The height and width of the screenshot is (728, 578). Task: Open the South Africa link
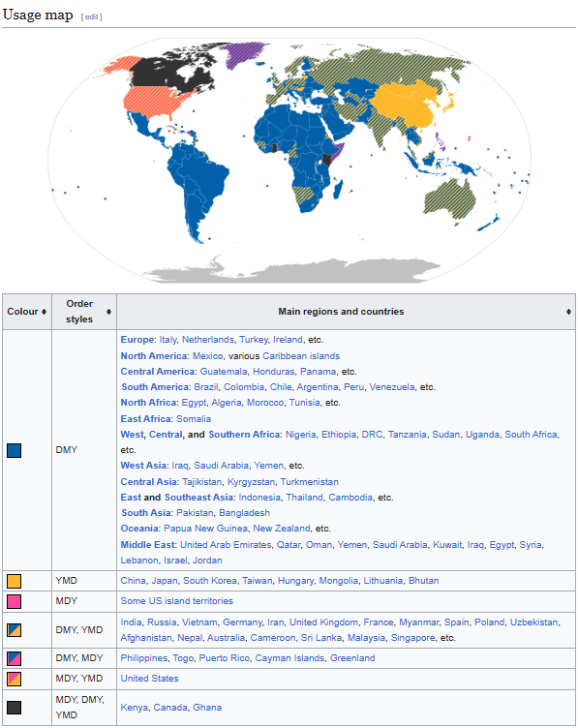531,434
